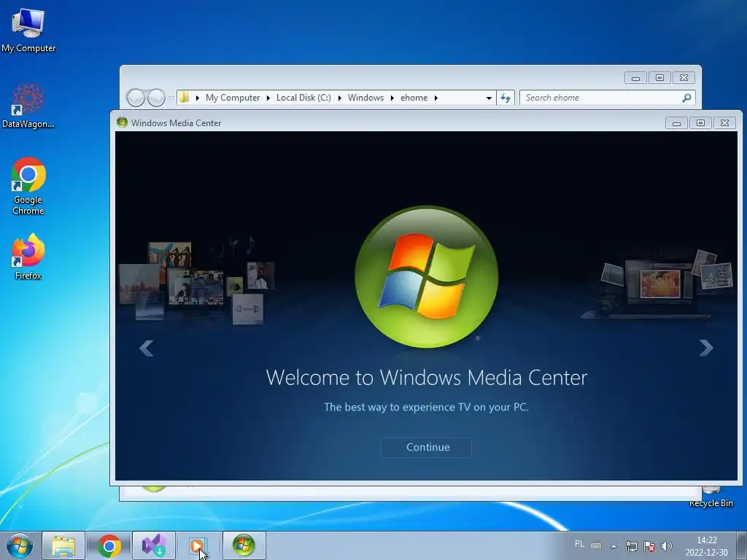This screenshot has width=747, height=560.
Task: Maximize the ehome Explorer window
Action: (659, 77)
